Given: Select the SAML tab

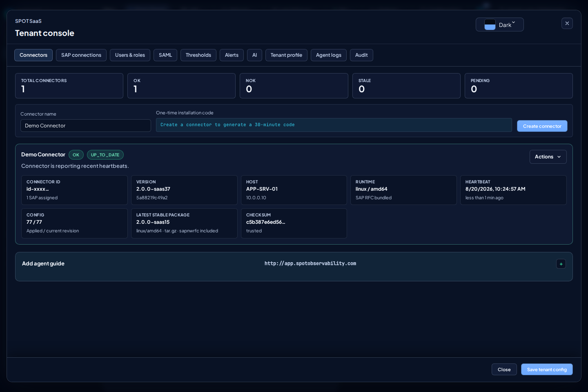Looking at the screenshot, I should [165, 55].
